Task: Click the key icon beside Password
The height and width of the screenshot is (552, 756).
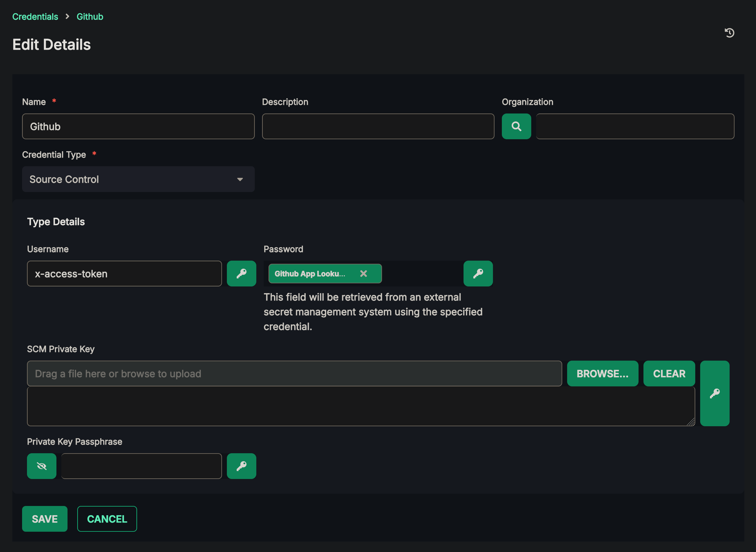Action: point(478,273)
